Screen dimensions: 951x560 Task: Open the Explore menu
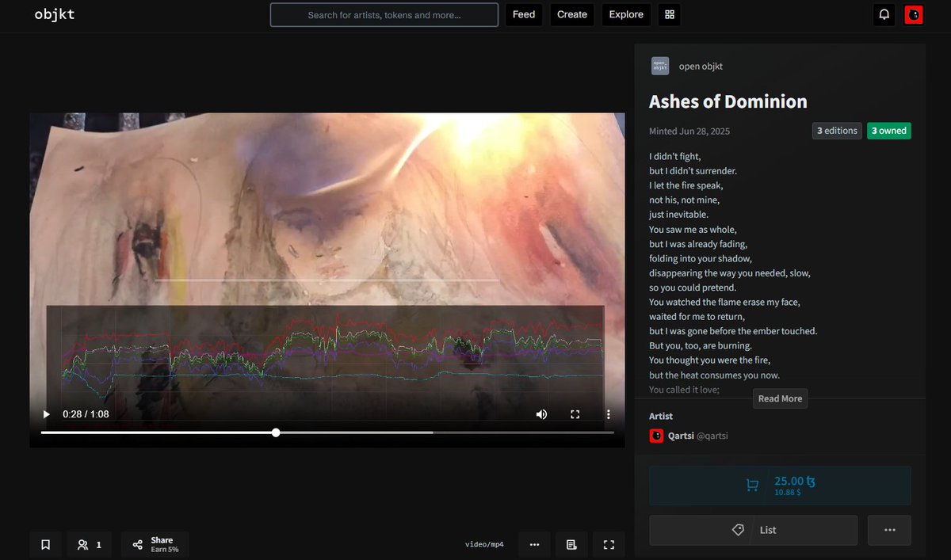(626, 14)
